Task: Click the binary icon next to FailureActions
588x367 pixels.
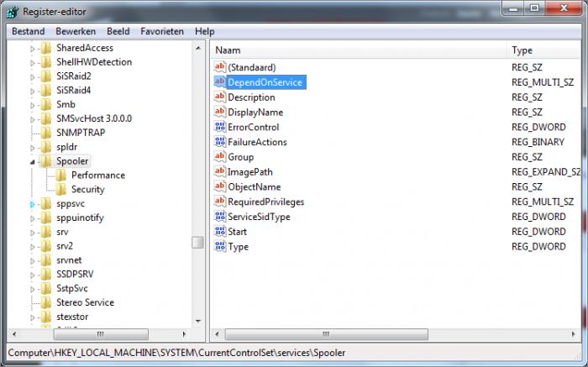Action: pyautogui.click(x=220, y=142)
